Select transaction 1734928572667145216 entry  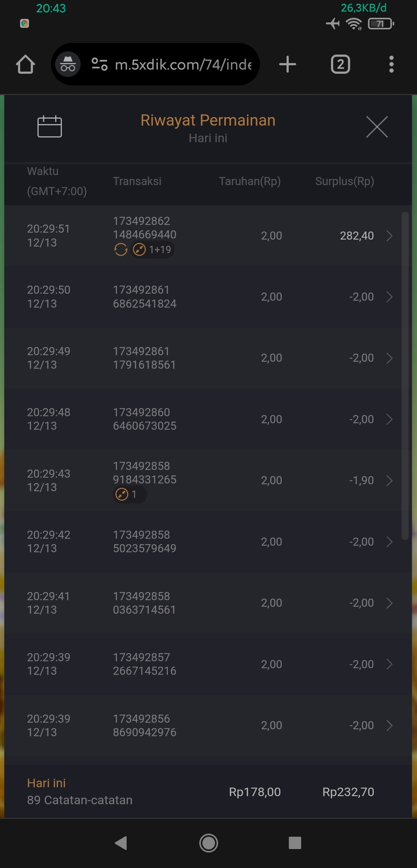click(x=144, y=664)
